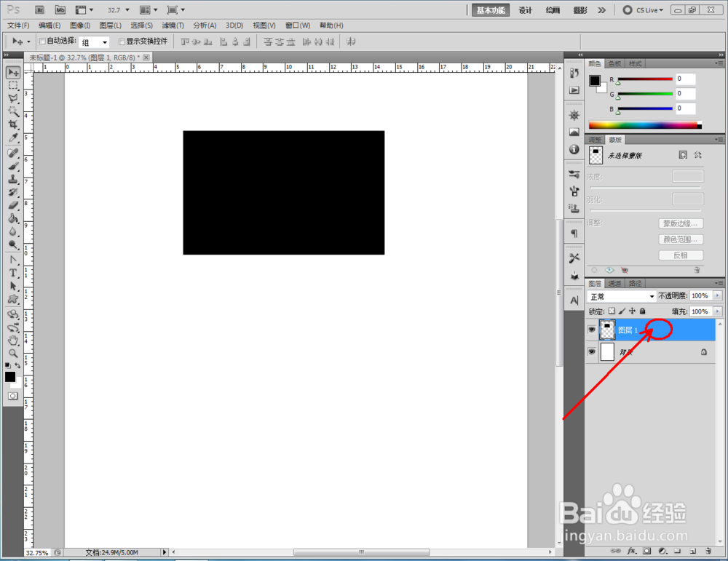This screenshot has height=561, width=728.
Task: Select the Pen tool
Action: 13,260
